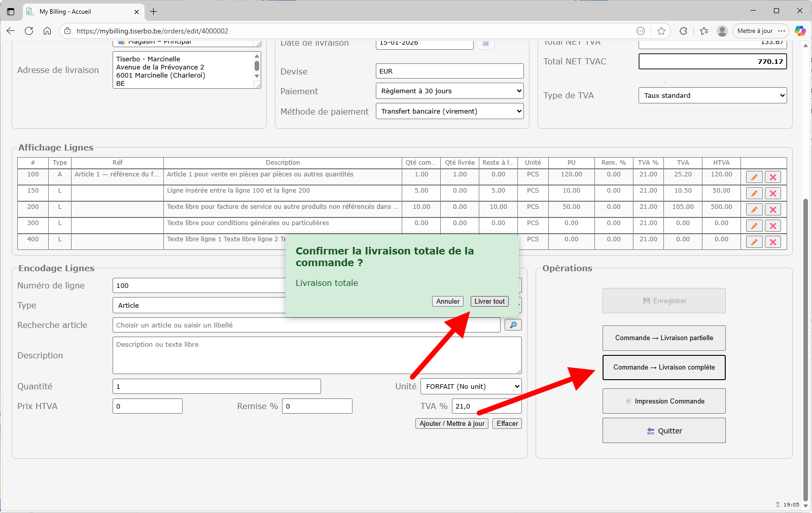The height and width of the screenshot is (513, 812).
Task: Confirm delivery with Livrer tout button
Action: click(x=489, y=301)
